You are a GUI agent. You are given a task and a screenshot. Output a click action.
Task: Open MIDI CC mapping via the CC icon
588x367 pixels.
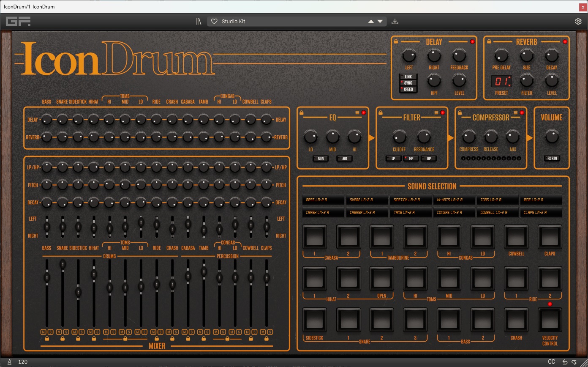[x=551, y=362]
